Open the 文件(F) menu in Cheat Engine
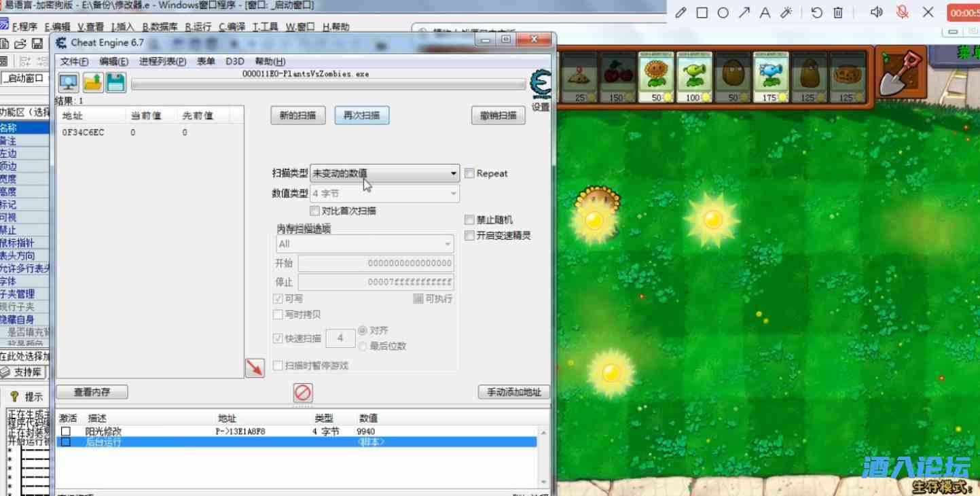 pos(74,61)
